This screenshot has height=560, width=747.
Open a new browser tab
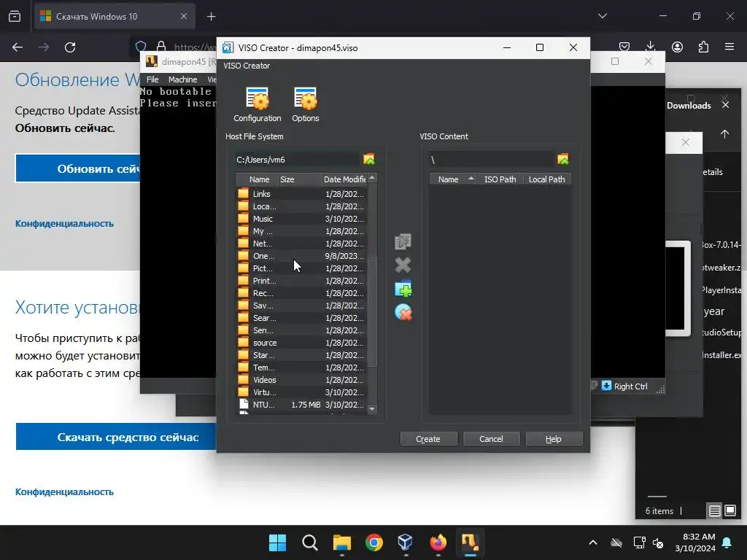pos(211,17)
